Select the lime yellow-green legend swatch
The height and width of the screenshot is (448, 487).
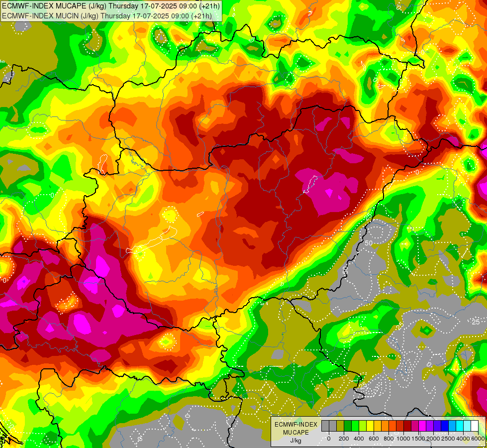click(x=363, y=426)
